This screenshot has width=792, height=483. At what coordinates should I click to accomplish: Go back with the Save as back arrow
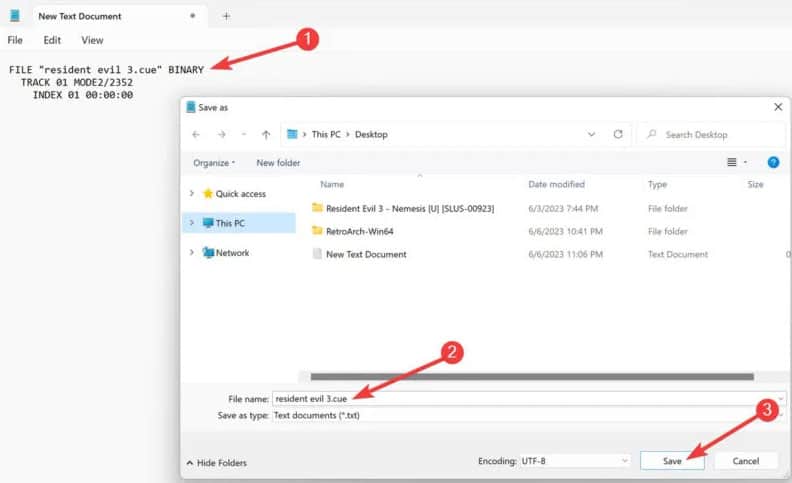(x=196, y=134)
